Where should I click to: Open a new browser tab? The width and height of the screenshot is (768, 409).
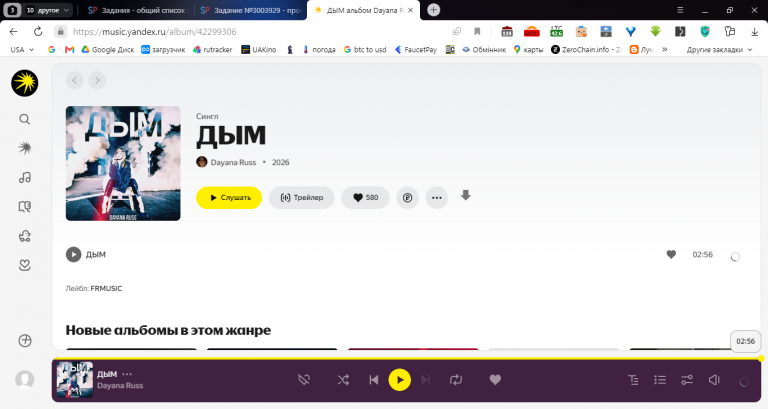coord(433,10)
